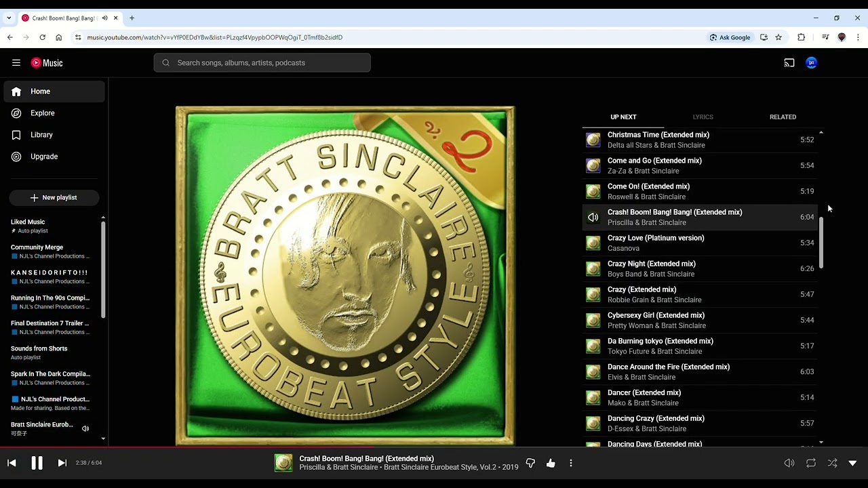Click the queue list scrollbar
This screenshot has width=868, height=488.
[821, 243]
